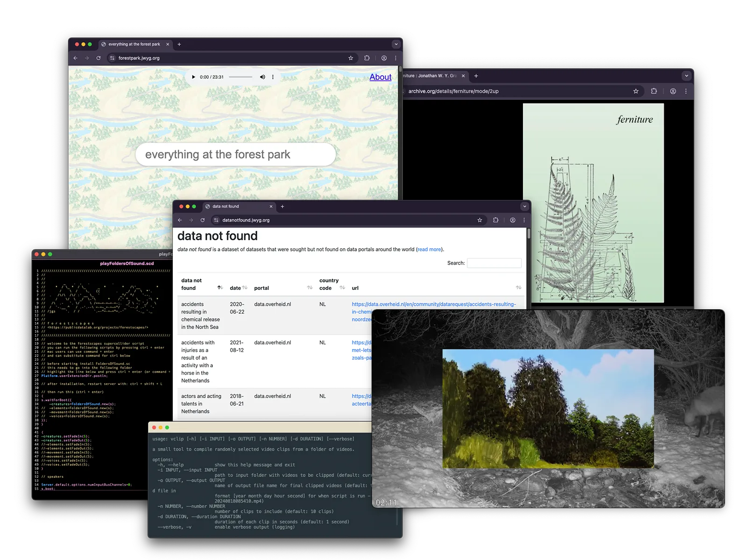
Task: Reload the forestpark.jwyg.org page
Action: click(x=99, y=58)
